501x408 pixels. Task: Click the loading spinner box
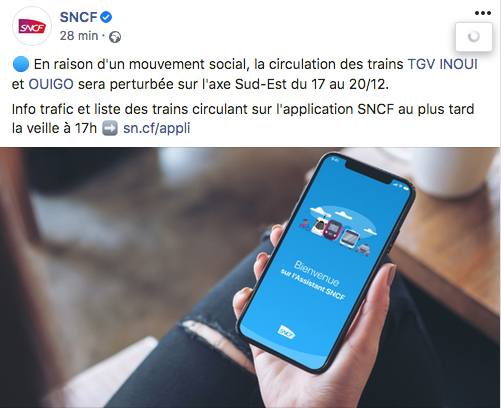[x=474, y=37]
